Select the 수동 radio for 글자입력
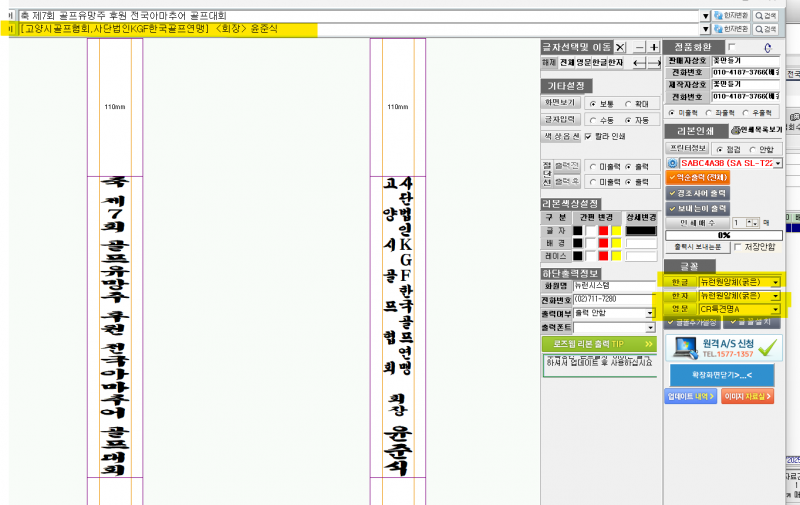This screenshot has height=505, width=800. pos(593,120)
